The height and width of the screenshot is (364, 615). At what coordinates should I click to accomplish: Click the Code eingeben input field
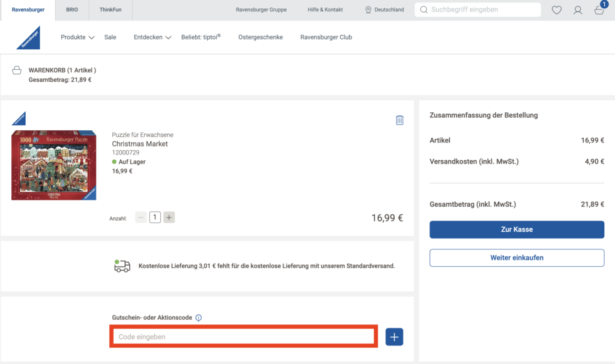click(x=243, y=337)
